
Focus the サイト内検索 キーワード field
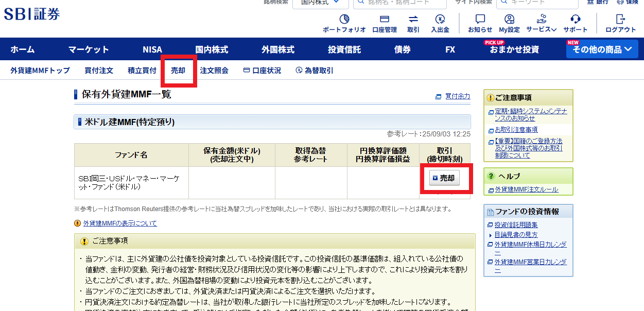(537, 3)
